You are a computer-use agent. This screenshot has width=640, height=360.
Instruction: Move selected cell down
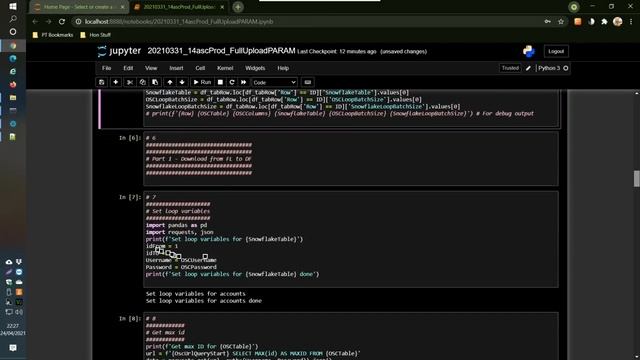tap(182, 82)
